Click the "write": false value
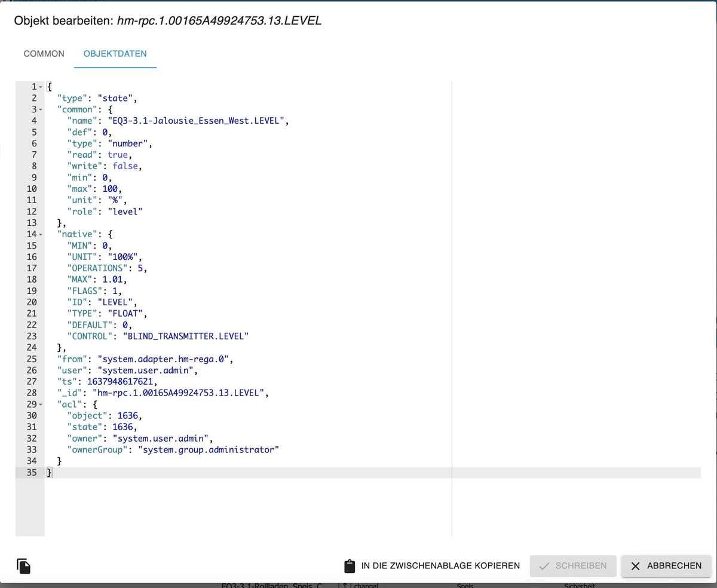Viewport: 717px width, 588px height. pos(125,166)
